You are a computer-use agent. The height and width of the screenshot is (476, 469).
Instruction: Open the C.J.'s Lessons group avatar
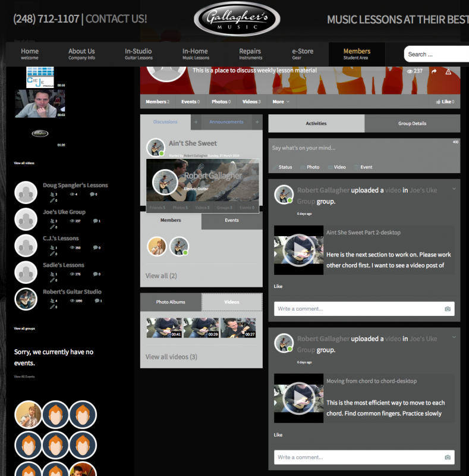tap(26, 246)
